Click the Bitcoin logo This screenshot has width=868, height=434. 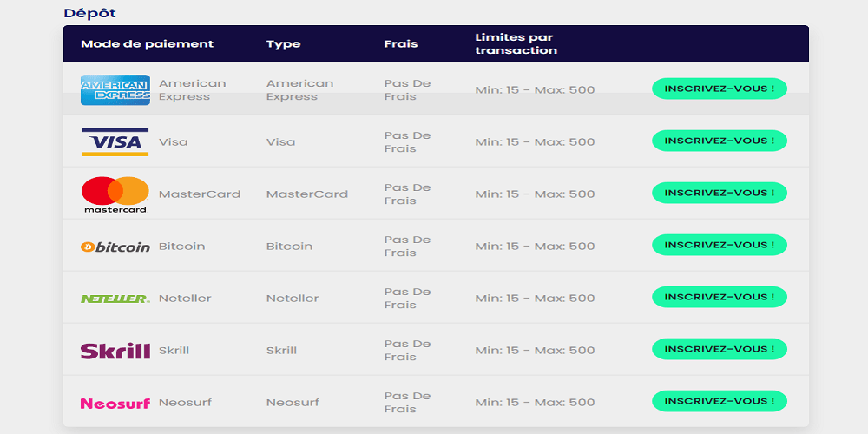tap(115, 247)
